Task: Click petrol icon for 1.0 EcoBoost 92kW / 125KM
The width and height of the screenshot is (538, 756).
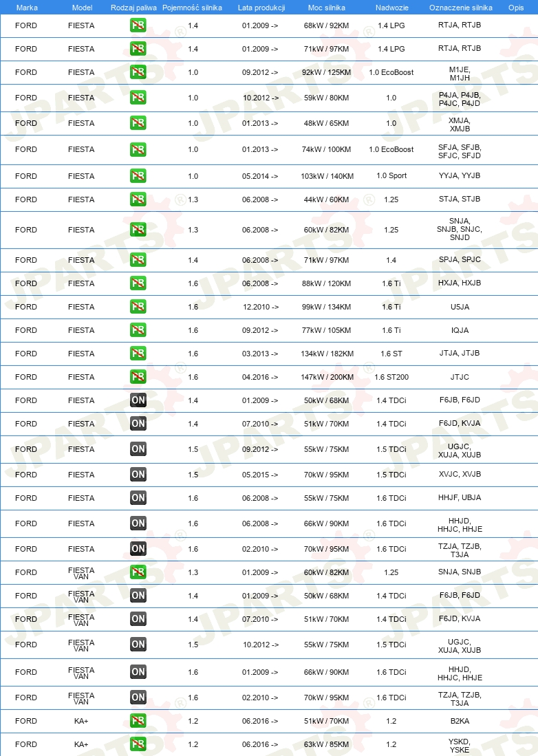Action: 138,72
